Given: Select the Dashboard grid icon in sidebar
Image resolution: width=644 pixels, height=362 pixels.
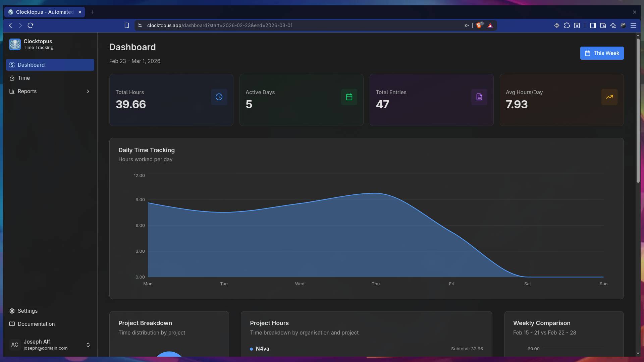Looking at the screenshot, I should (12, 65).
